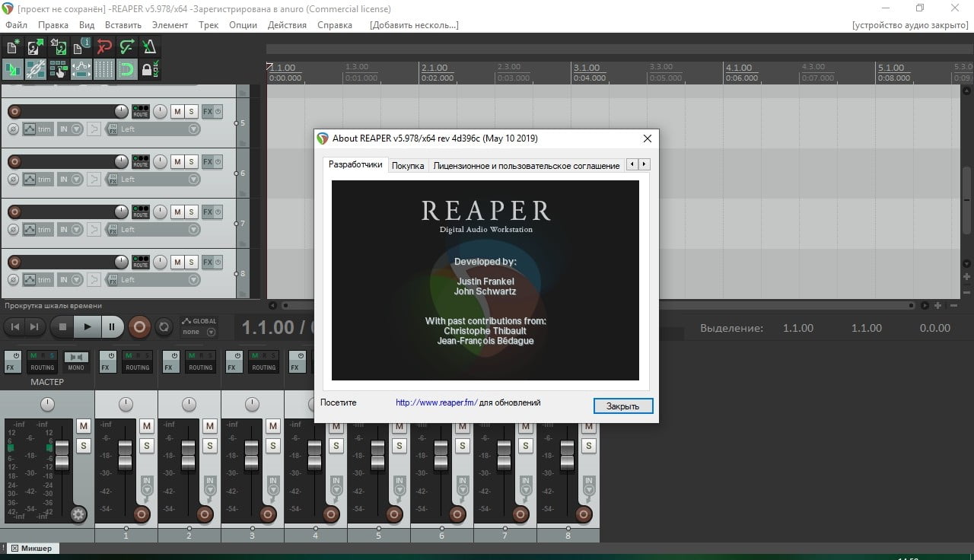Viewport: 974px width, 560px height.
Task: Open Project Settings via the info-page icon
Action: 81,46
